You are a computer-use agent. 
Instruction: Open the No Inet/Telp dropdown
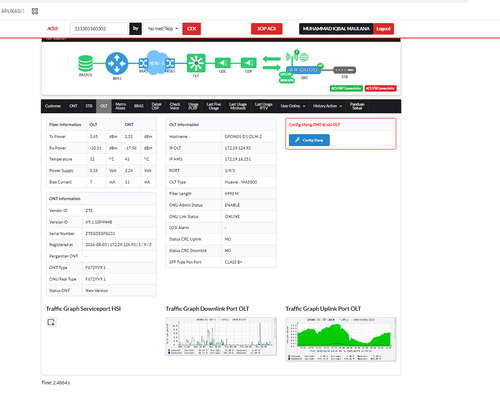tap(163, 29)
